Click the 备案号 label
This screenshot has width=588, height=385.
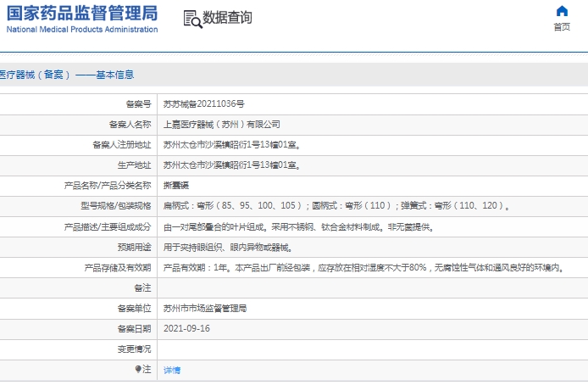[x=138, y=104]
